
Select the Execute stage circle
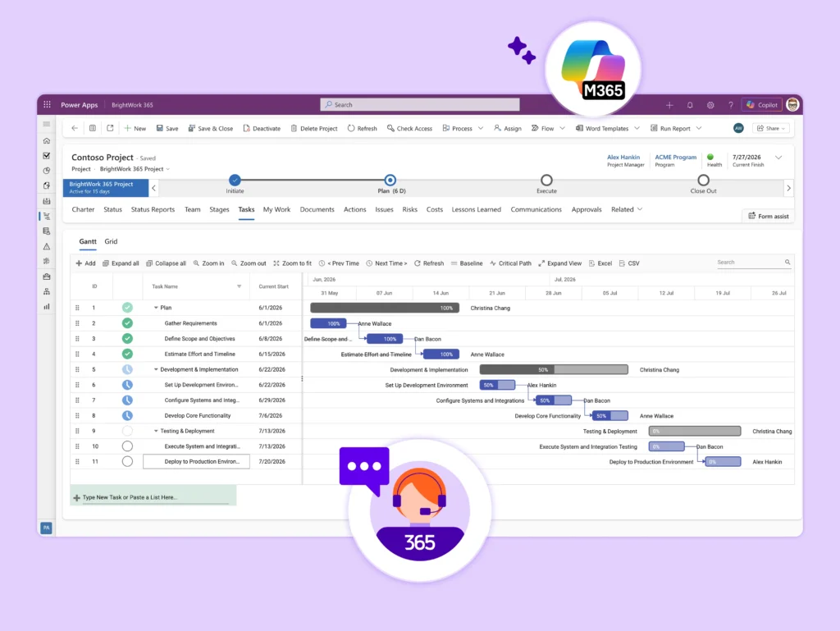pos(546,180)
